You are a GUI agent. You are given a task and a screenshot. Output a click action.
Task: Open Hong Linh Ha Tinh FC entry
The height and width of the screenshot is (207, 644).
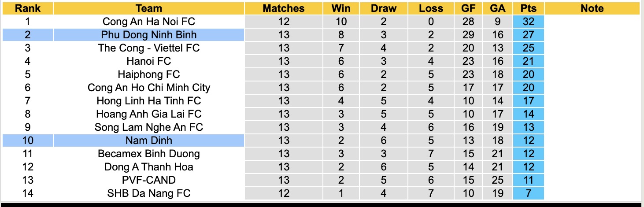[148, 101]
